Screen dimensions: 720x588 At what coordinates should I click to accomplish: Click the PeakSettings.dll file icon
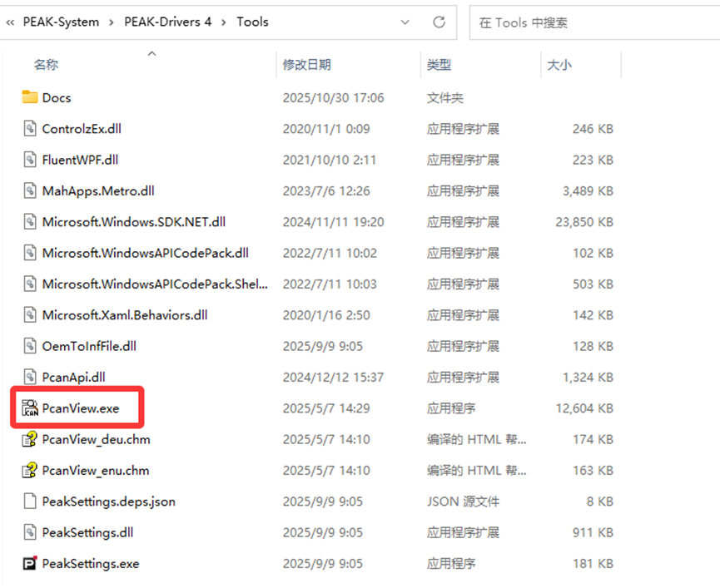pyautogui.click(x=30, y=532)
